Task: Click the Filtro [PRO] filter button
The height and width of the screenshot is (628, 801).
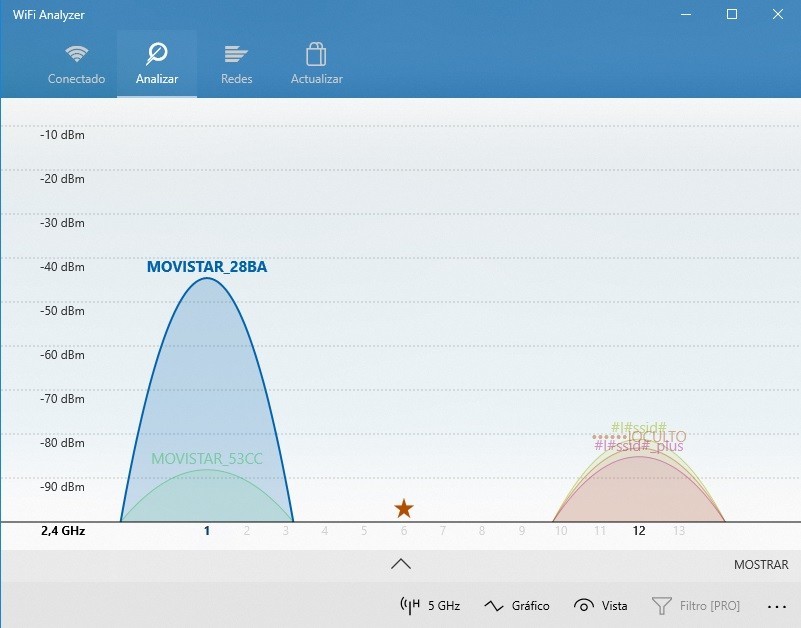Action: pyautogui.click(x=696, y=606)
